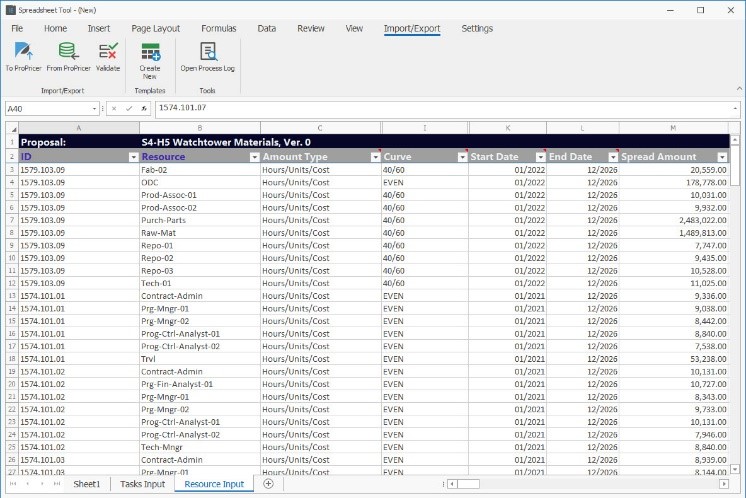This screenshot has width=746, height=498.
Task: Open the Review tab
Action: point(311,29)
